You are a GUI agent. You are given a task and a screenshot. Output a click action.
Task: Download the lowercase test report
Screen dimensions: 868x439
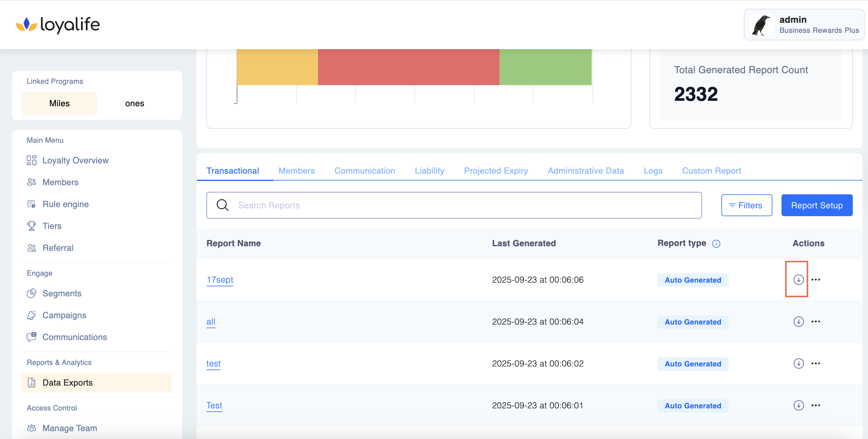[x=798, y=363]
